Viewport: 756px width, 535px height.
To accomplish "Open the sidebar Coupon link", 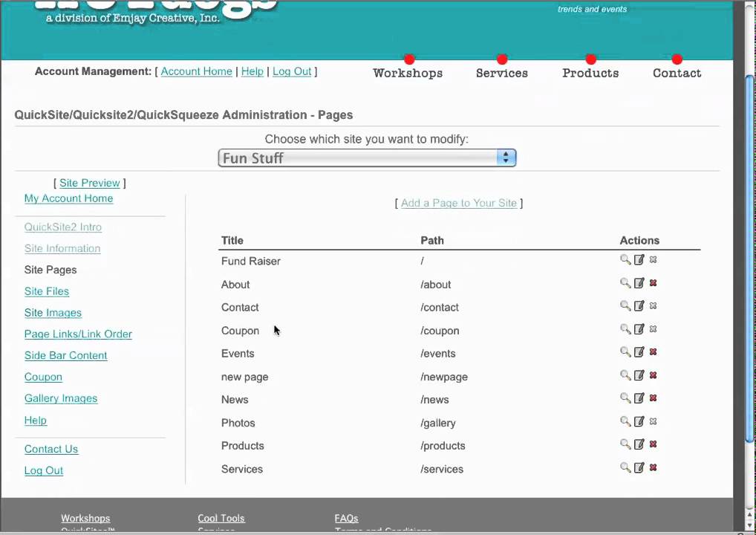I will coord(43,377).
